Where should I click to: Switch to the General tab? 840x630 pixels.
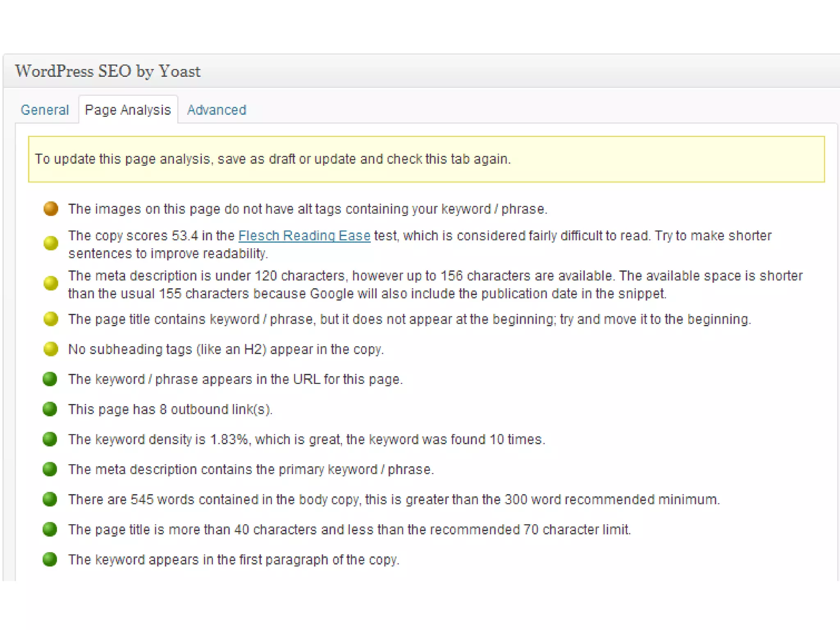(45, 110)
